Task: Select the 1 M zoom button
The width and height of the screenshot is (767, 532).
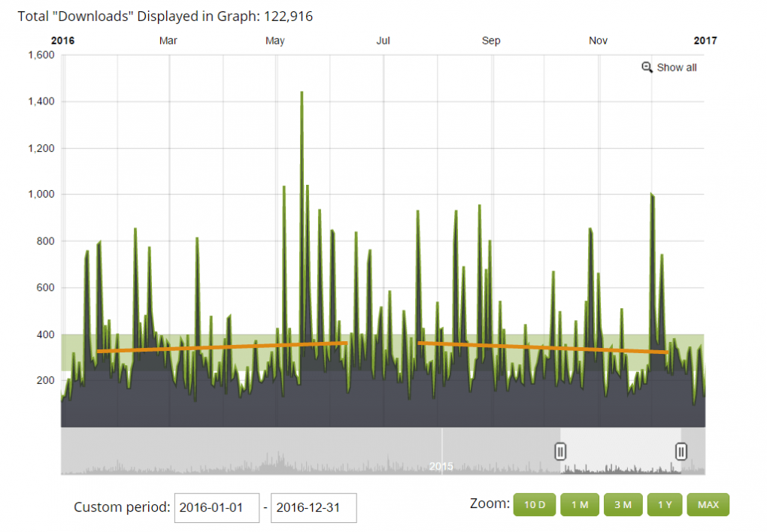Action: 580,504
